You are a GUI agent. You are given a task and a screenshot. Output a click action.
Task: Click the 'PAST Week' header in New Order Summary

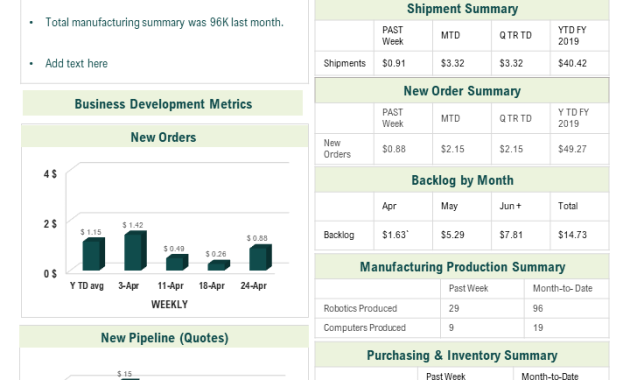393,118
